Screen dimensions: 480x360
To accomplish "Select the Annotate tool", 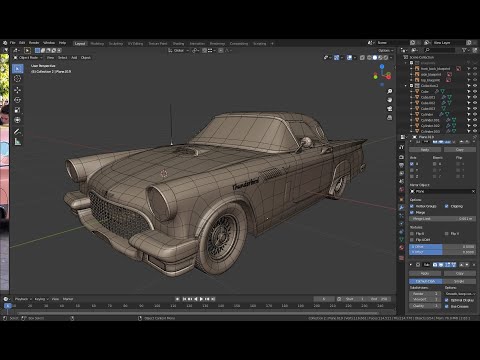I will (x=18, y=132).
